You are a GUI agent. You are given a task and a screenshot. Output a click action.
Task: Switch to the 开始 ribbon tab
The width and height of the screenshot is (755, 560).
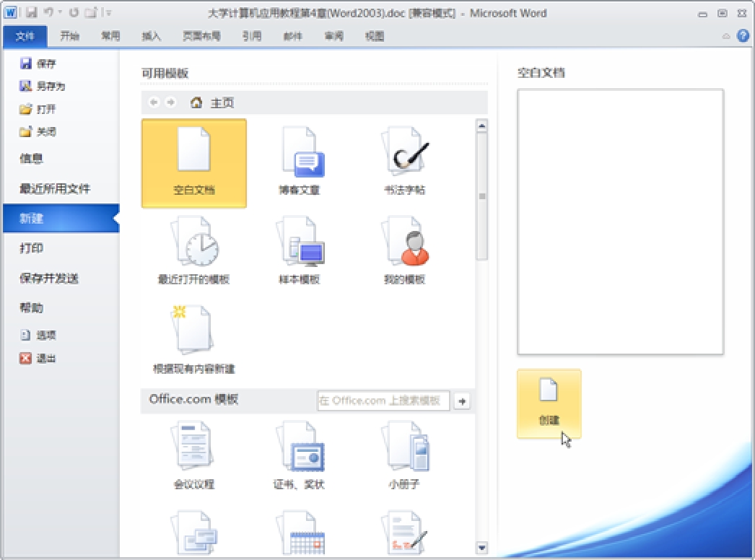pyautogui.click(x=70, y=36)
